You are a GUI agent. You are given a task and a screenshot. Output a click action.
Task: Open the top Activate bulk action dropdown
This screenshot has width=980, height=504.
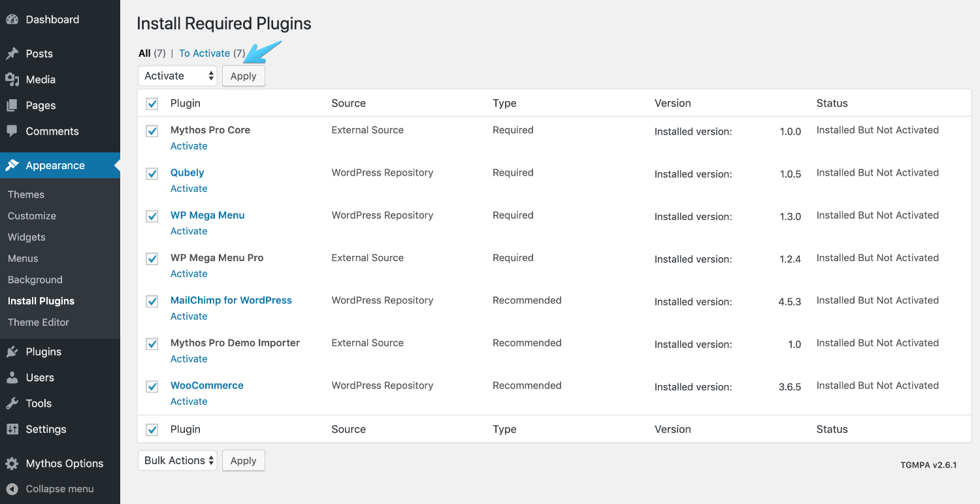178,76
